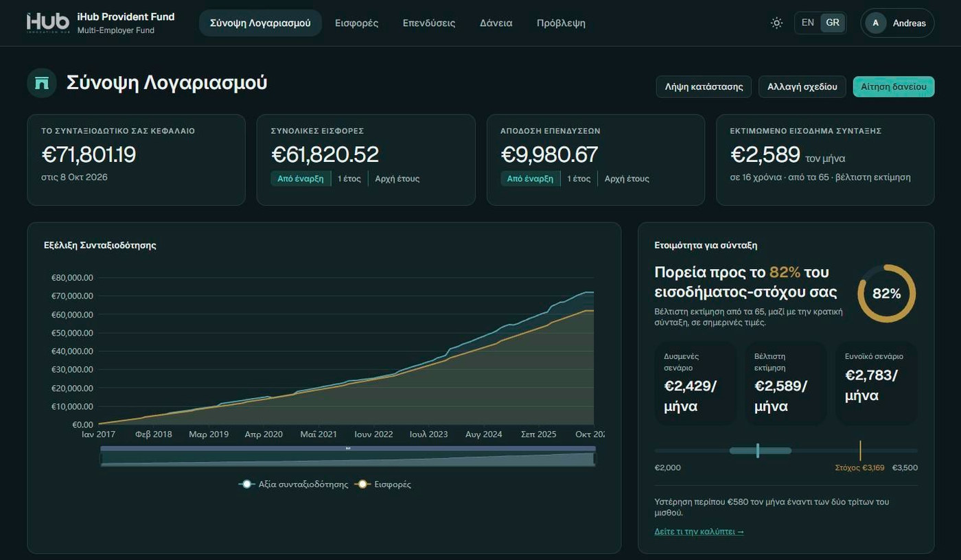Click the 82% readiness donut chart

(886, 293)
